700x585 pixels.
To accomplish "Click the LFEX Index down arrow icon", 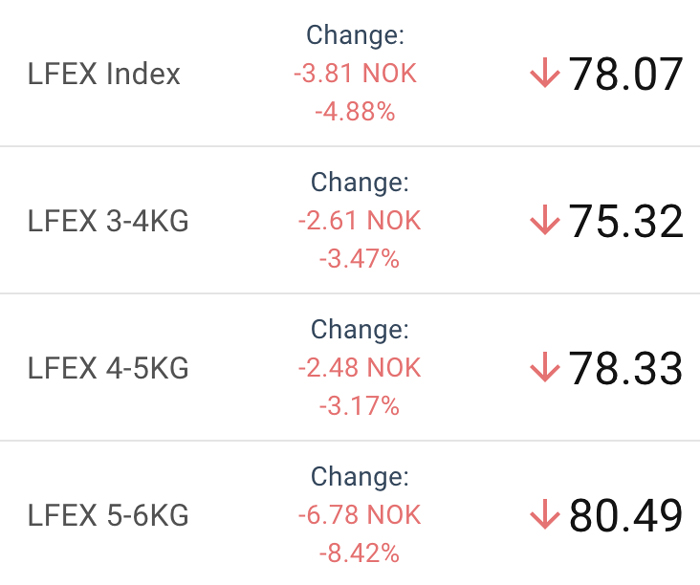I will tap(545, 72).
